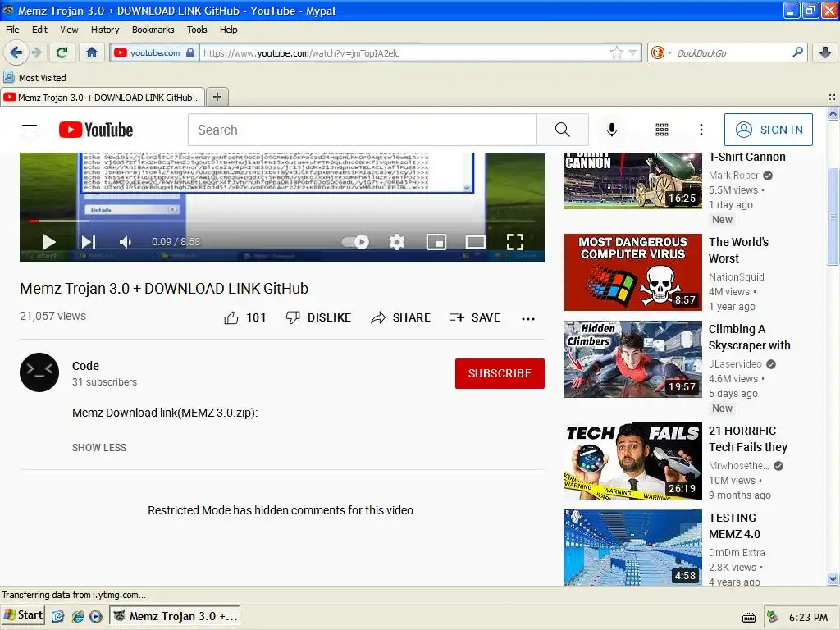Click the browser Forward arrow

tap(37, 52)
